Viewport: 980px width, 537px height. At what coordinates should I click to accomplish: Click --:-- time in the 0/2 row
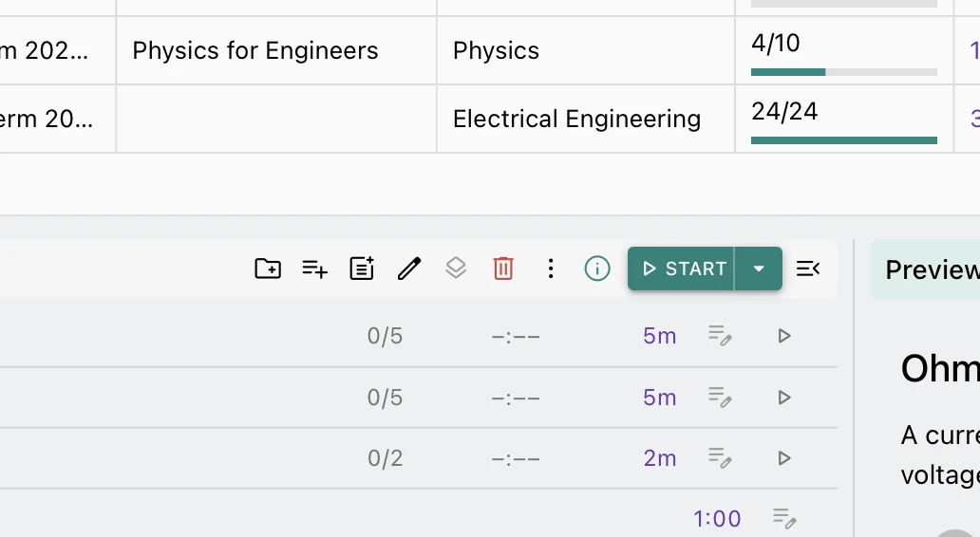516,459
